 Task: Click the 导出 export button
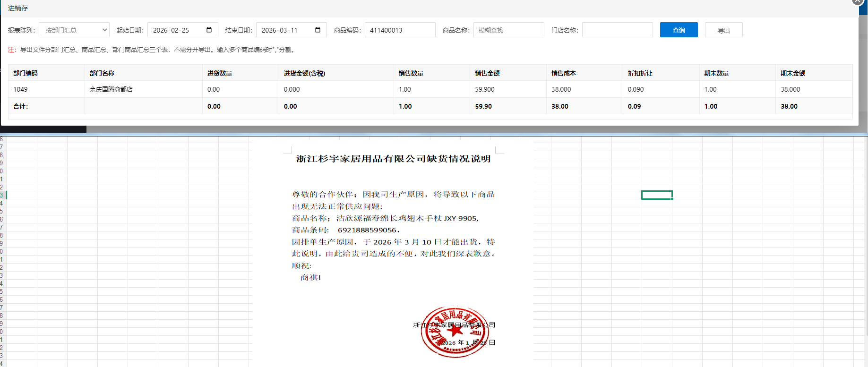click(x=723, y=30)
